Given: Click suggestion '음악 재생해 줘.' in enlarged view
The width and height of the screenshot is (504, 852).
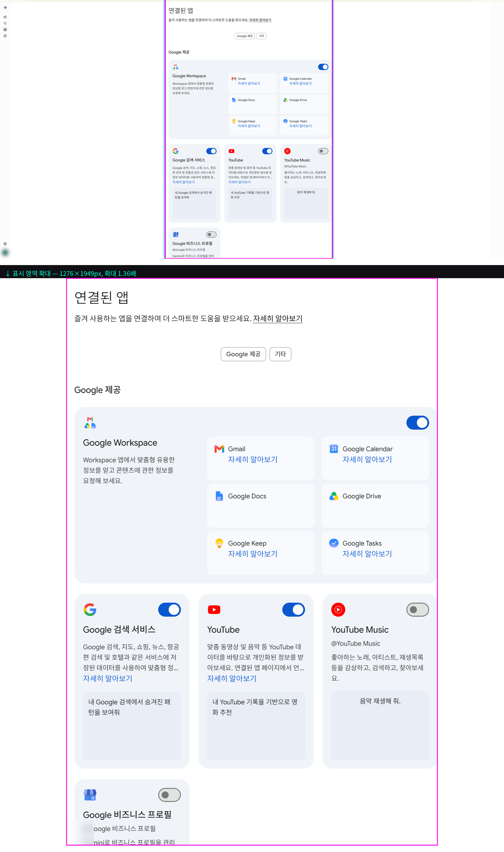Looking at the screenshot, I should tap(380, 725).
